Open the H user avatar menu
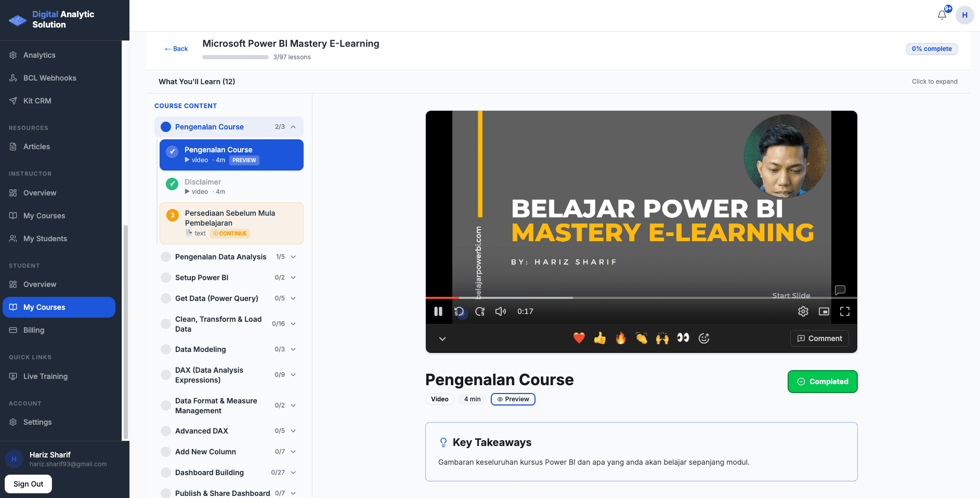Image resolution: width=980 pixels, height=498 pixels. point(965,15)
